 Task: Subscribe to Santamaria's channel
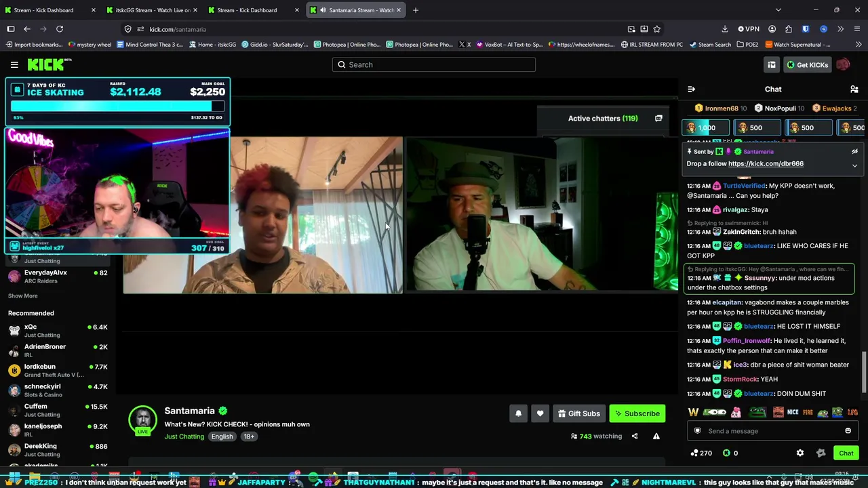[637, 413]
